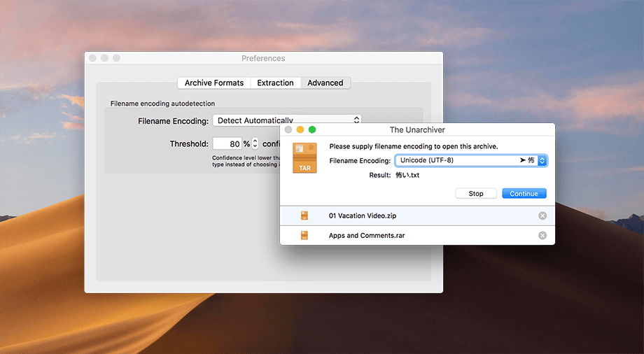The height and width of the screenshot is (354, 644).
Task: Click the Threshold percentage stepper arrows
Action: [255, 143]
